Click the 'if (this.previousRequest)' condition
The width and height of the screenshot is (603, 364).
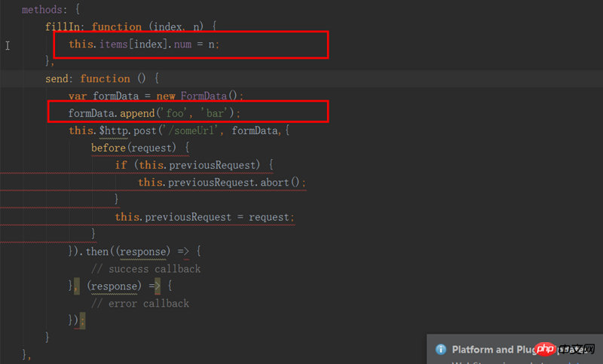pos(193,165)
